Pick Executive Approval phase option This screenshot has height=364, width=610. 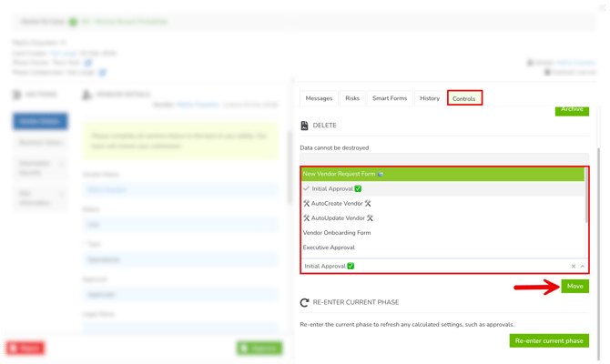tap(329, 248)
